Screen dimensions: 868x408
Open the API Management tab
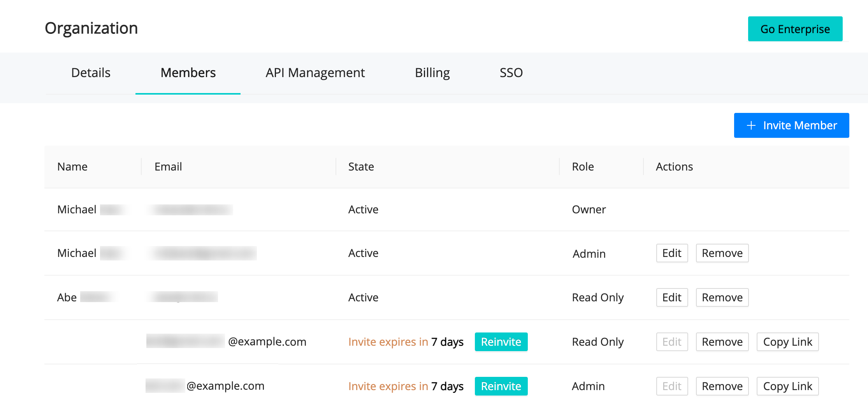315,73
